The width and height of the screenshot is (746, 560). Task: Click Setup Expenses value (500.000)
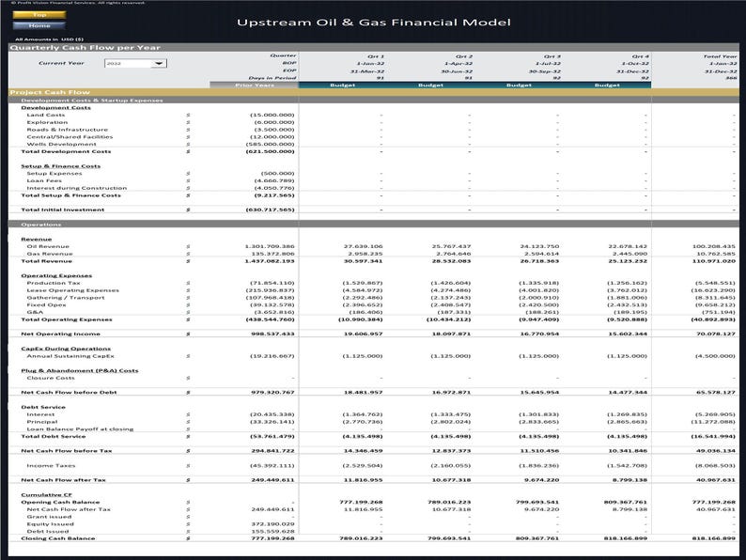click(x=278, y=174)
